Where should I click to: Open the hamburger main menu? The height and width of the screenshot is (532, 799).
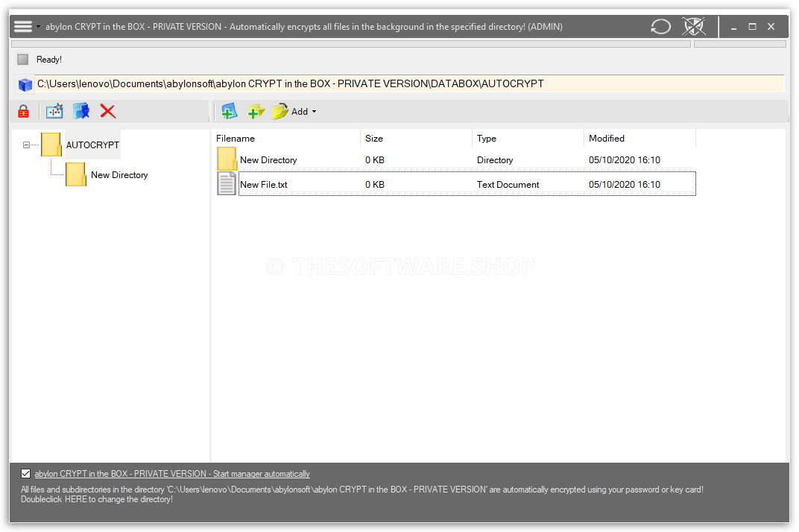click(x=23, y=27)
